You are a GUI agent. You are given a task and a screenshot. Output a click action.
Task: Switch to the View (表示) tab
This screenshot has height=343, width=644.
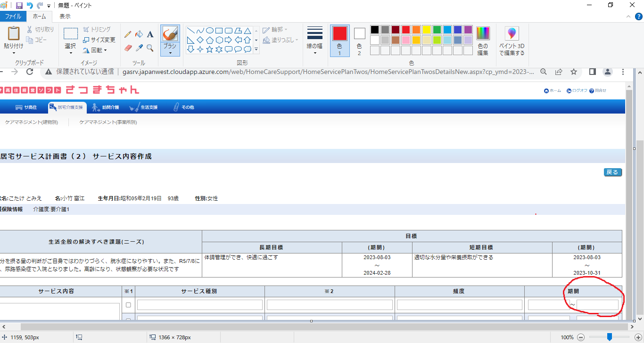(65, 16)
